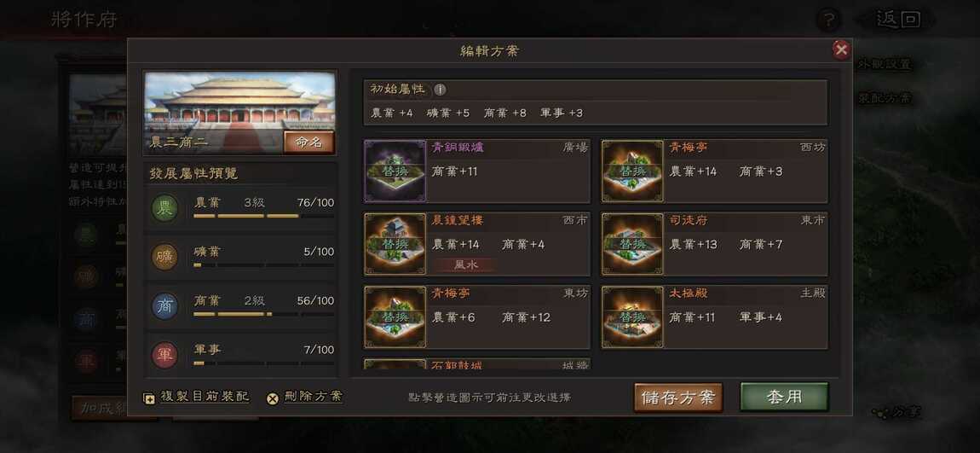Click the round green 農 agriculture icon
Image resolution: width=980 pixels, height=453 pixels.
pos(165,208)
